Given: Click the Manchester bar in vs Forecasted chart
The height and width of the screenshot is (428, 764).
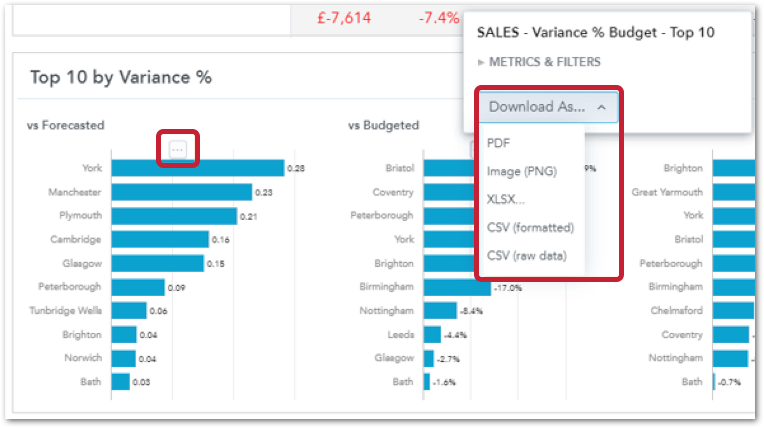Looking at the screenshot, I should point(181,192).
